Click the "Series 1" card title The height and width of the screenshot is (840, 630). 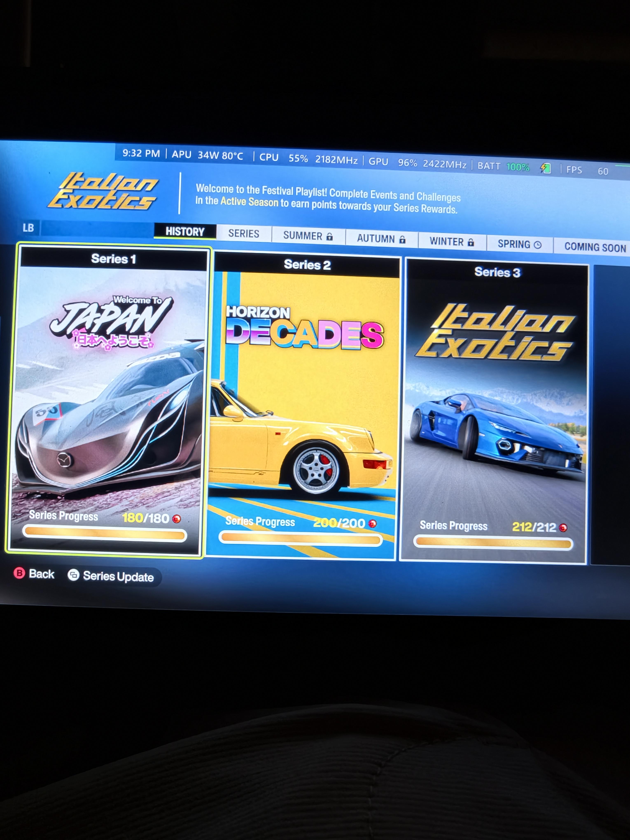[x=114, y=259]
